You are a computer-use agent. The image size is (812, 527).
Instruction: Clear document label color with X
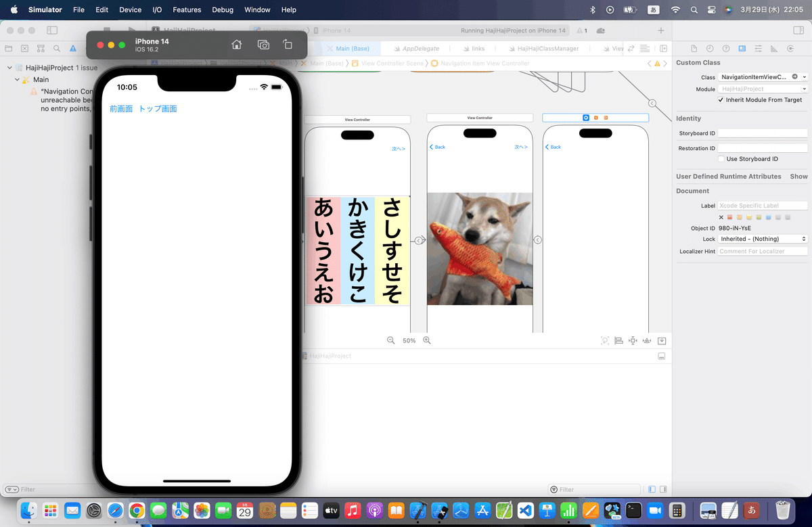click(721, 217)
